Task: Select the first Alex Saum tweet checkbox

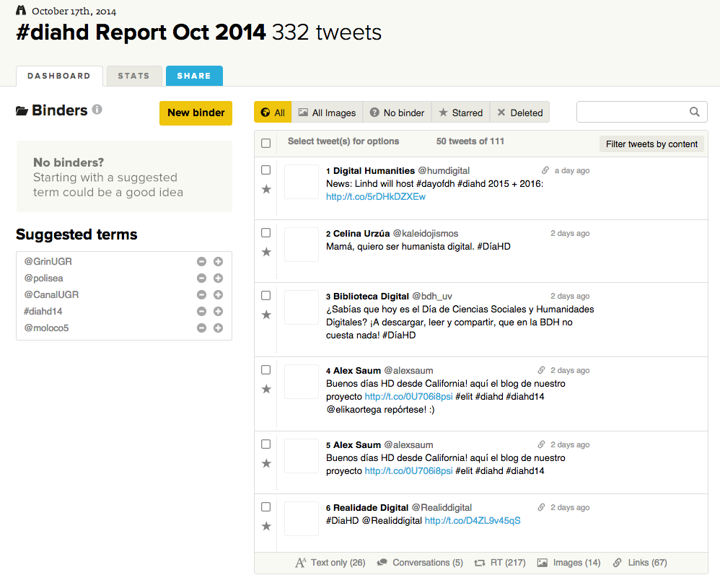Action: click(266, 370)
